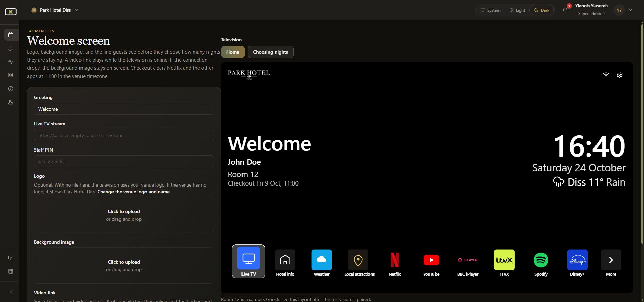Open the door icon in the sidebar
The width and height of the screenshot is (644, 302).
pos(11,48)
